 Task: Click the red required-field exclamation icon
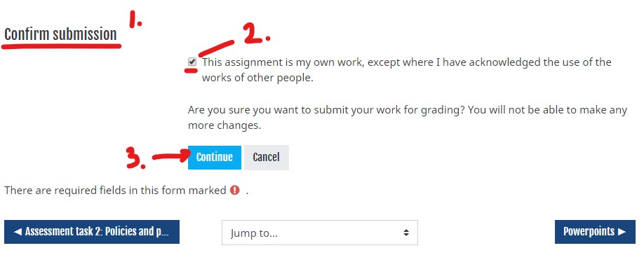click(234, 191)
